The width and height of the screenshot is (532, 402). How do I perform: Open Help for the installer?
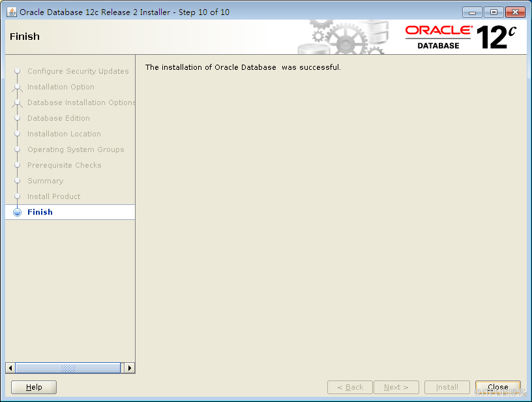[x=34, y=387]
